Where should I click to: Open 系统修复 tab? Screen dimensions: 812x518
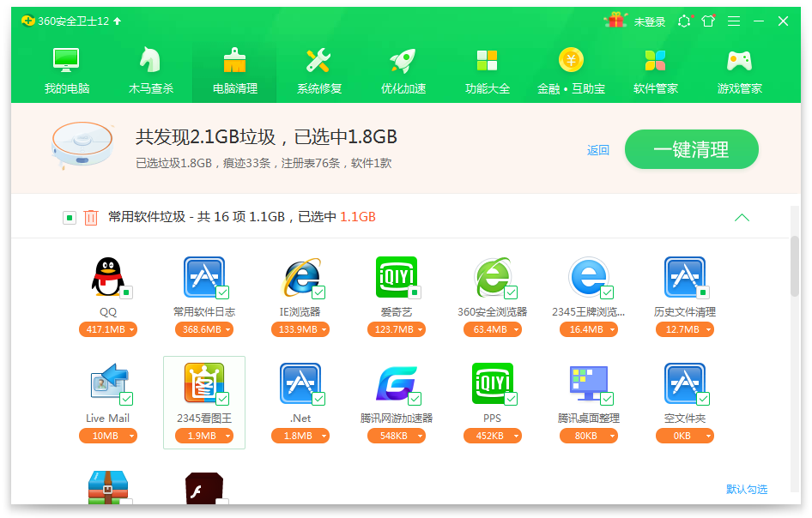(x=319, y=71)
